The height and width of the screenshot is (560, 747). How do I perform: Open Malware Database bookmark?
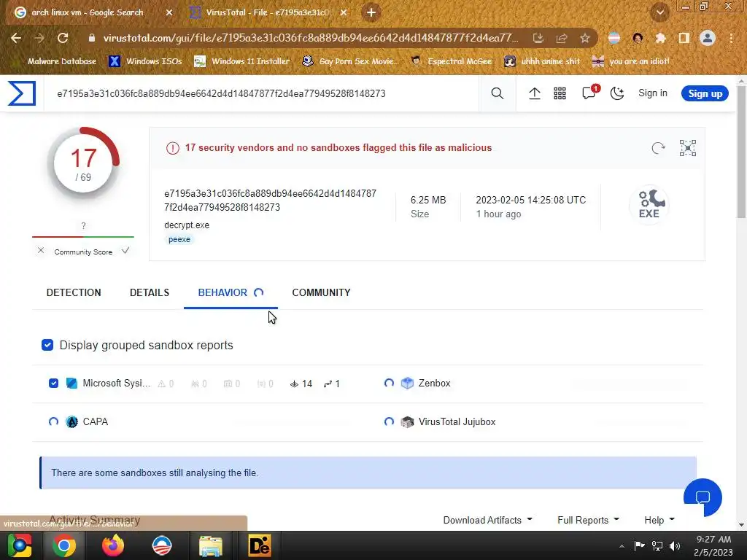56,61
